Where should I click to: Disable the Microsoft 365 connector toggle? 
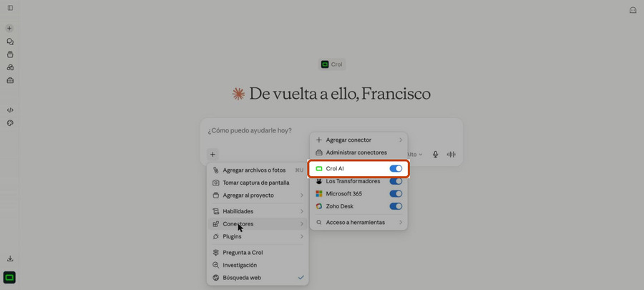[396, 193]
